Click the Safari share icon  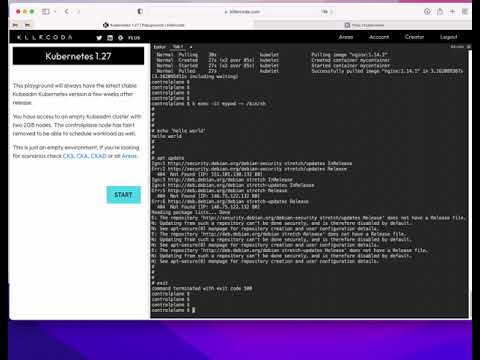(x=440, y=12)
